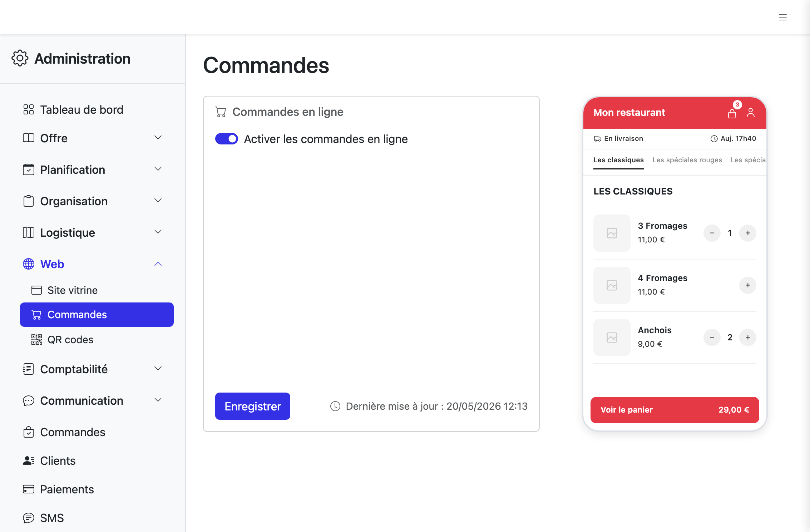
Task: Expand the Offre menu chevron
Action: pyautogui.click(x=158, y=138)
